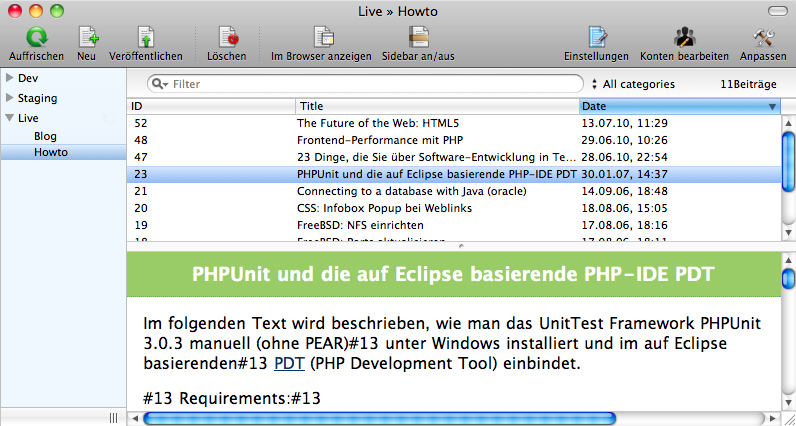The image size is (796, 426).
Task: Click the preview pane vertical scrollbar thumb
Action: 788,278
